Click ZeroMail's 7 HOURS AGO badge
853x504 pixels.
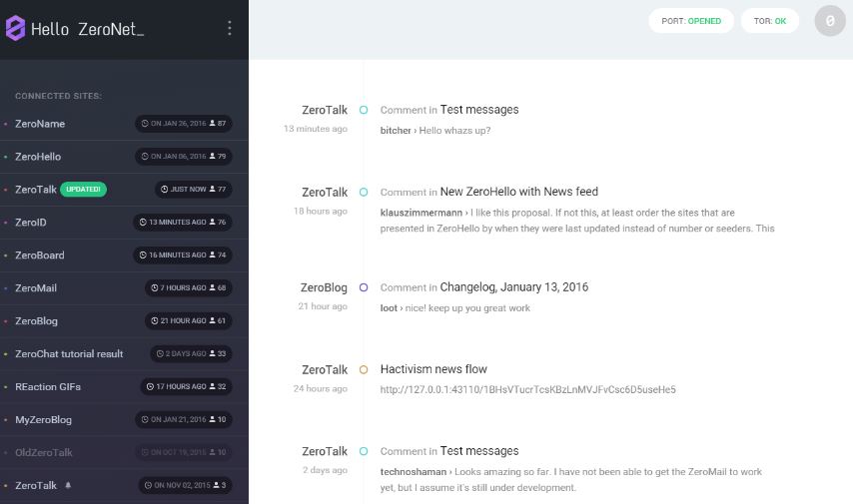point(188,288)
